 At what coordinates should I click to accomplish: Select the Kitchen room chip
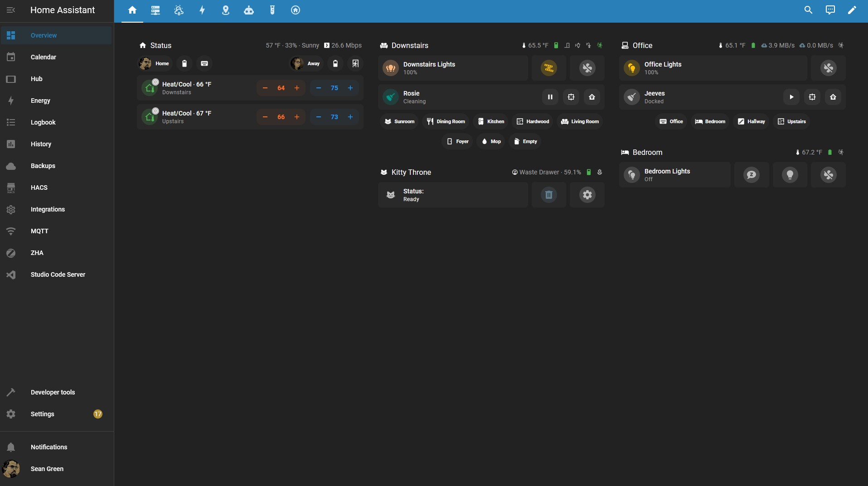(x=491, y=121)
